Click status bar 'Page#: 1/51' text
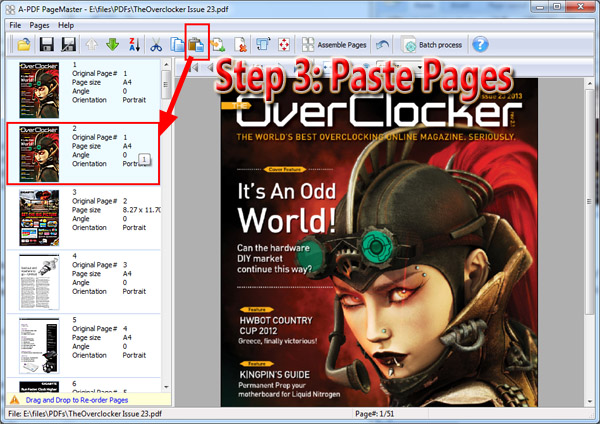600x424 pixels. pos(375,414)
